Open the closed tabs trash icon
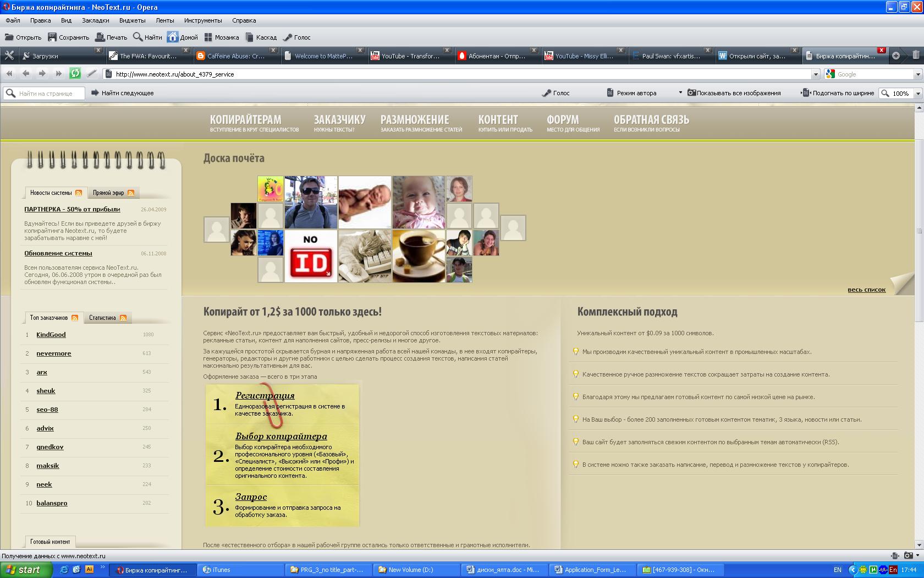The width and height of the screenshot is (924, 578). 916,55
